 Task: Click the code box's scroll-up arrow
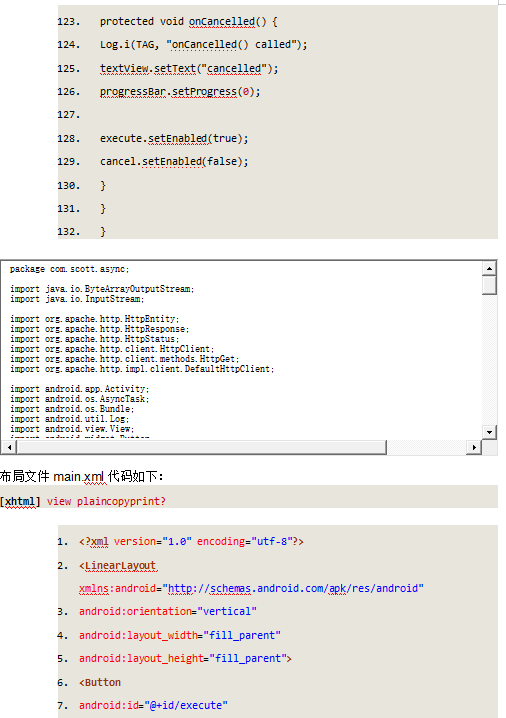click(x=489, y=269)
